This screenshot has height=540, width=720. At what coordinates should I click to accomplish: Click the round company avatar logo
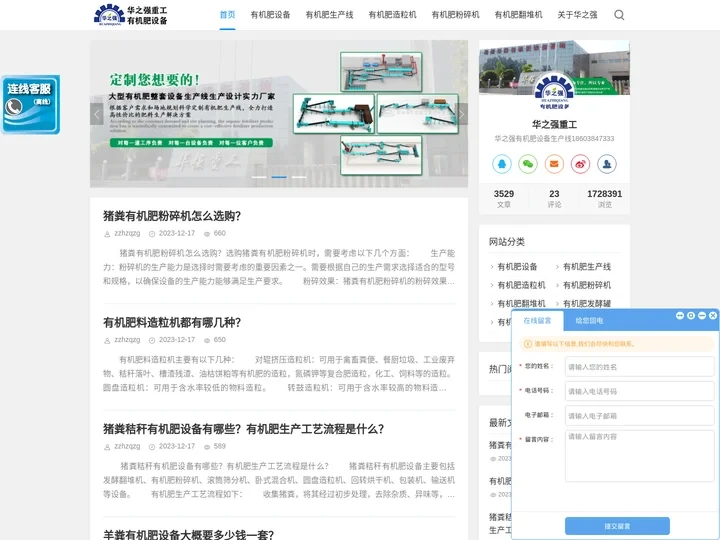coord(554,92)
